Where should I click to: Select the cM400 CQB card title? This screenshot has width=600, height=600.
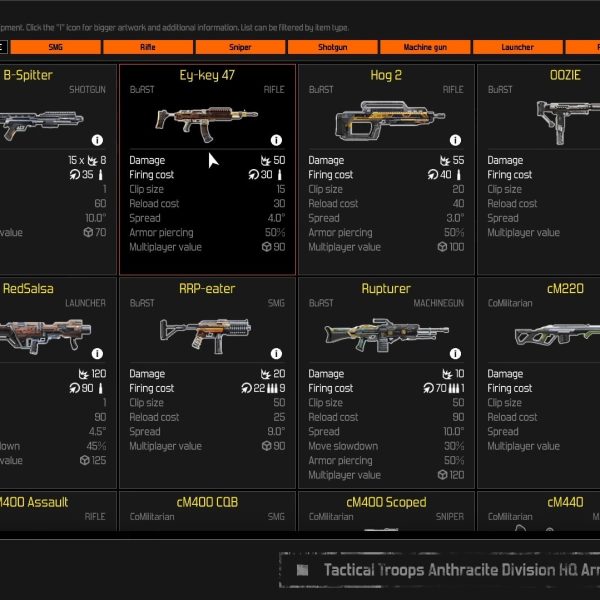coord(207,502)
